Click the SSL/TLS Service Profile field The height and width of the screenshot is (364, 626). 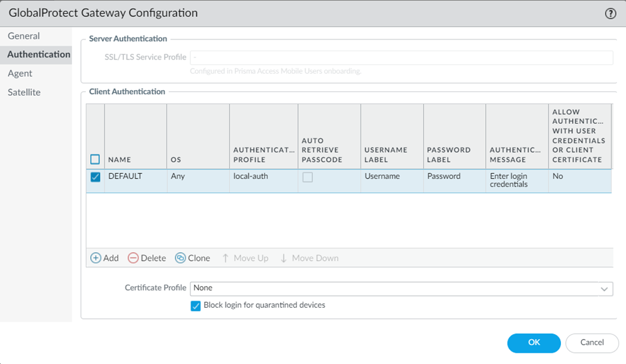point(401,58)
